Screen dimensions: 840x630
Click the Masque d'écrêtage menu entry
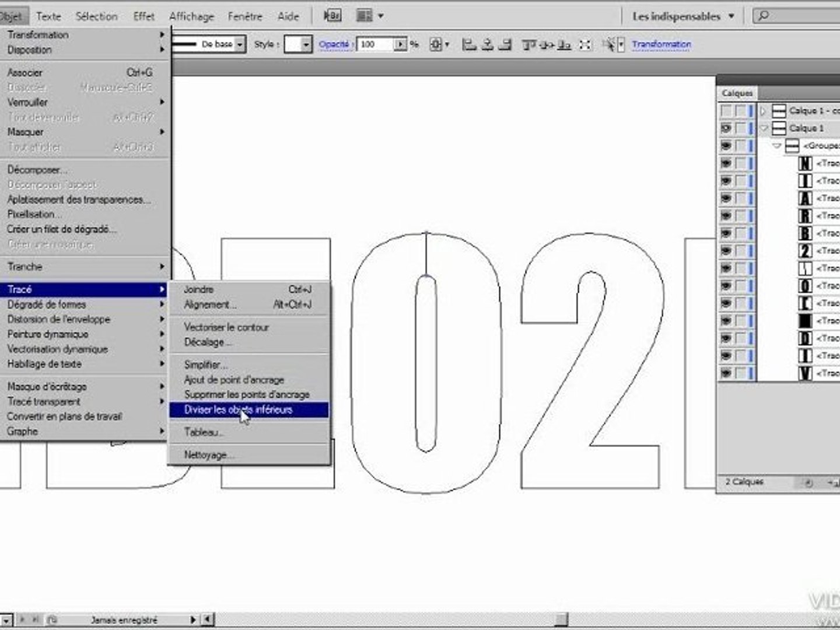tap(85, 387)
